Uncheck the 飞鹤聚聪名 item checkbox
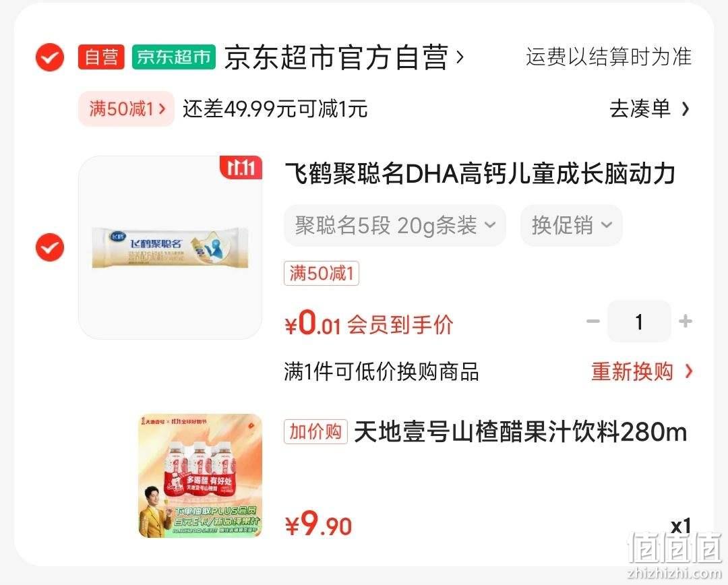Screen dimensions: 728x585 [50, 247]
